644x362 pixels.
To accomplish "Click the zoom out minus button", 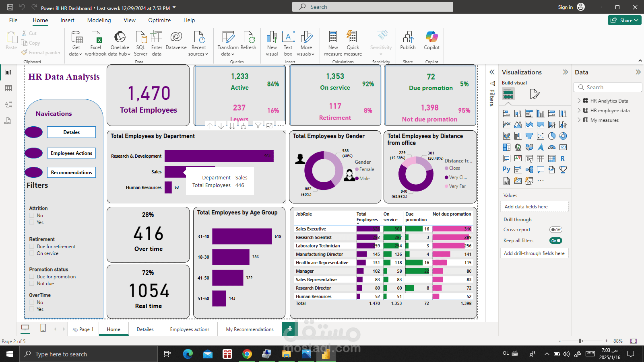I will point(559,341).
